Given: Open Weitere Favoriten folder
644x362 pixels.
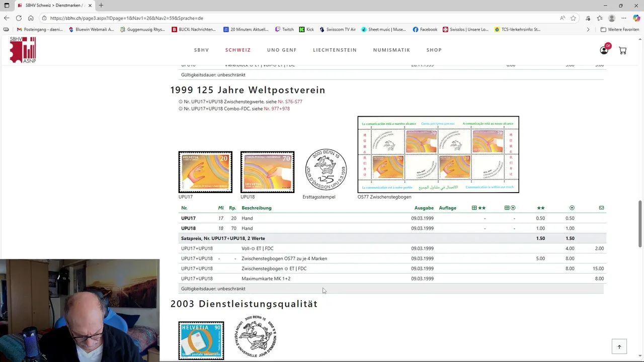Looking at the screenshot, I should [x=620, y=30].
